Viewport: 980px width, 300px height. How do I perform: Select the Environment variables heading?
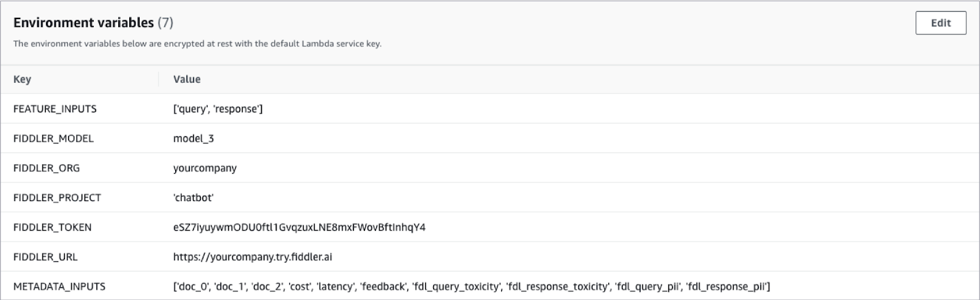point(83,23)
